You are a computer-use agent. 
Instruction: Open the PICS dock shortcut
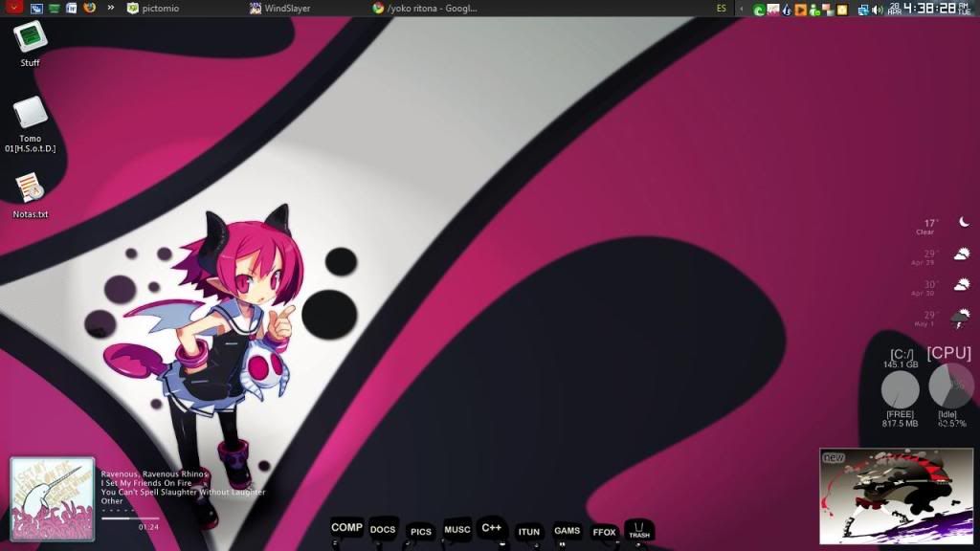[x=421, y=532]
